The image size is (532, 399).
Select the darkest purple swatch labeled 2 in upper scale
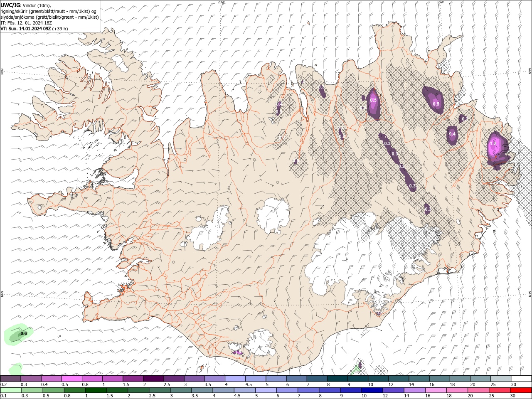coord(153,378)
